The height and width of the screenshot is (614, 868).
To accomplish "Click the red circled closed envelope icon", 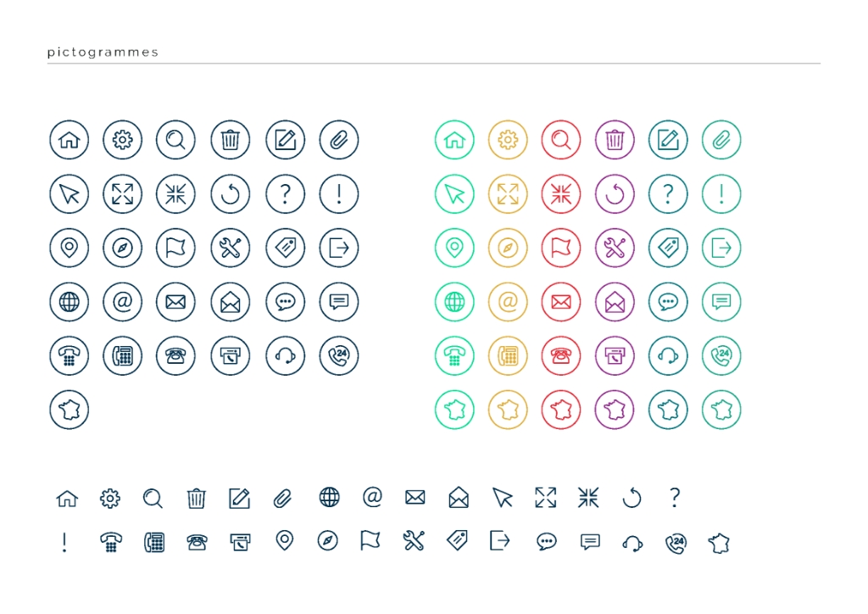I will click(561, 301).
